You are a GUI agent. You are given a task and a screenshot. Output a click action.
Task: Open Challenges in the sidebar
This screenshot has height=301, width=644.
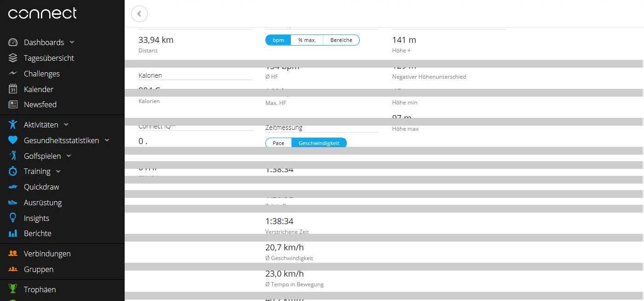pyautogui.click(x=41, y=74)
